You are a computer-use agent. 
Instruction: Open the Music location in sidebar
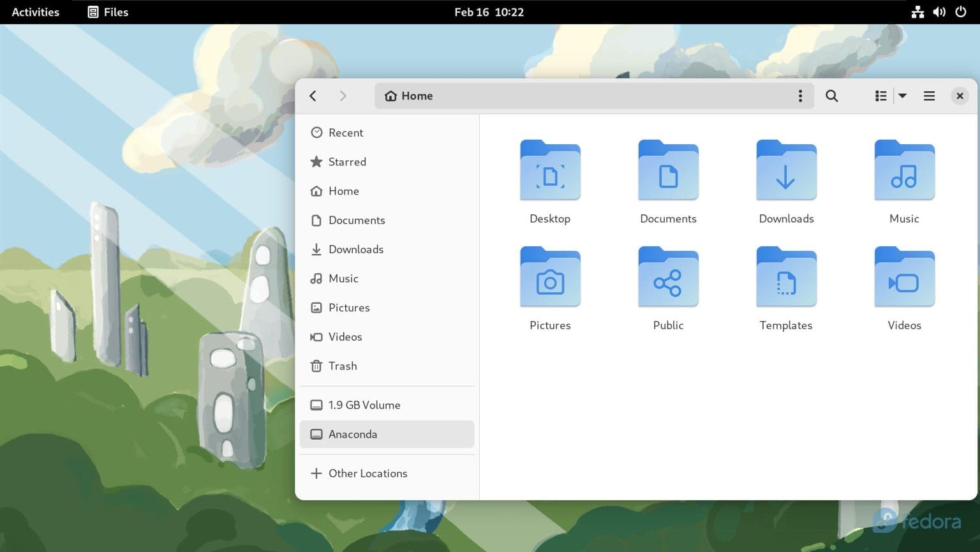point(343,279)
